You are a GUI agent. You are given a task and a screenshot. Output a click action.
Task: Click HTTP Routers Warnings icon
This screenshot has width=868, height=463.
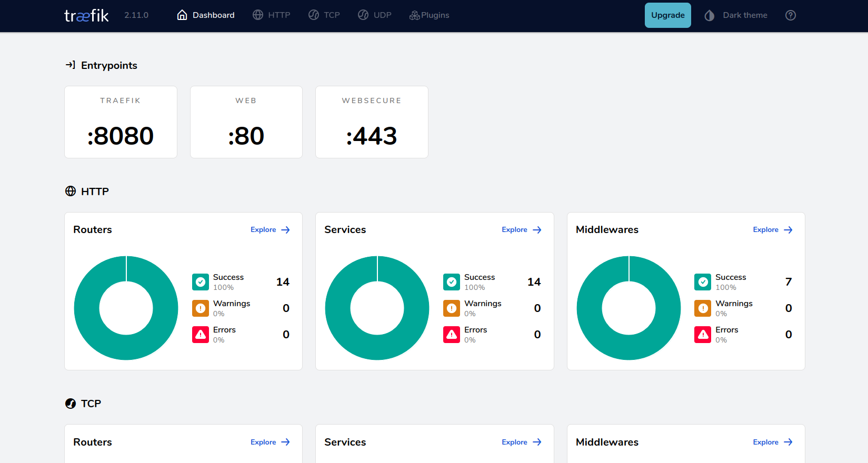tap(201, 308)
